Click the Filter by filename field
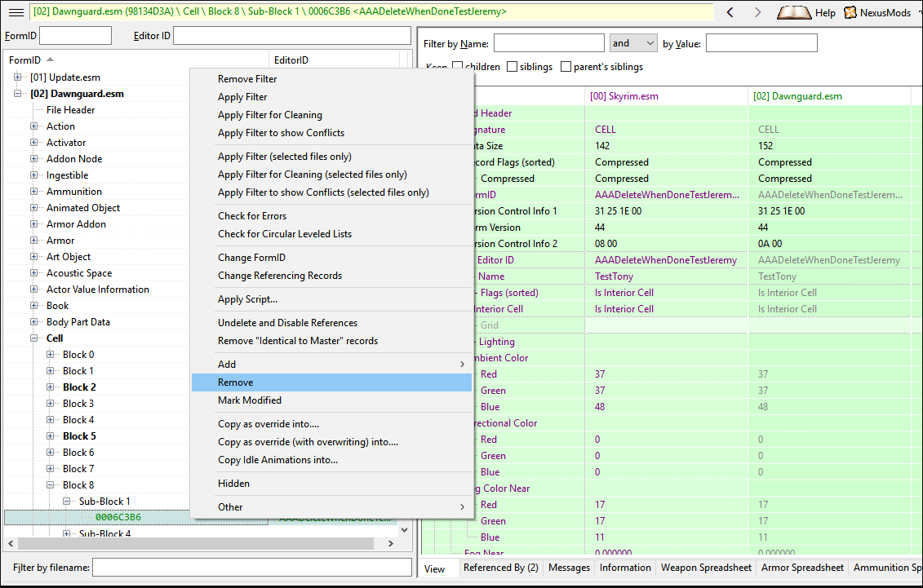The width and height of the screenshot is (923, 588). click(252, 568)
